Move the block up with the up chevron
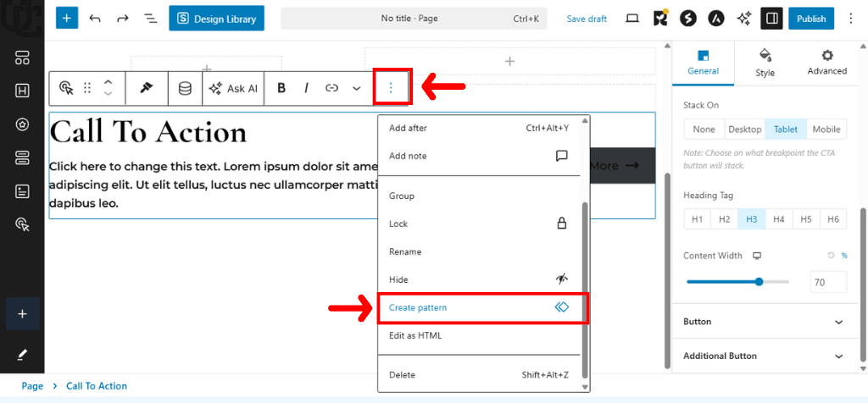The image size is (868, 403). point(108,82)
